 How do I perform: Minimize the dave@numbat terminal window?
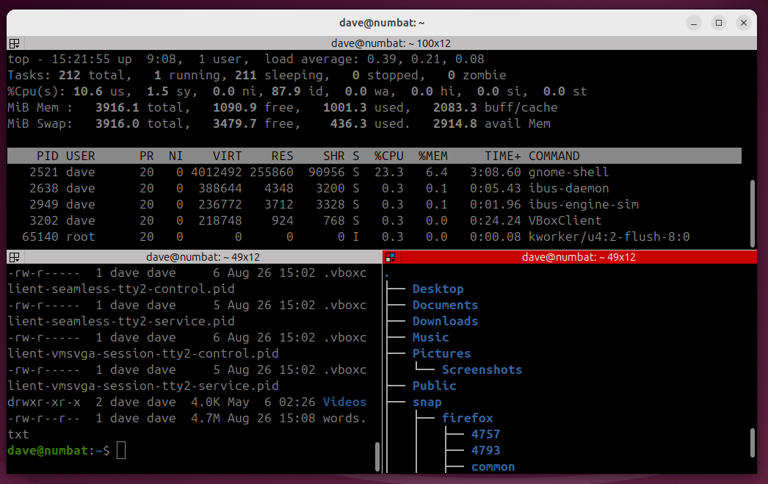(x=694, y=23)
